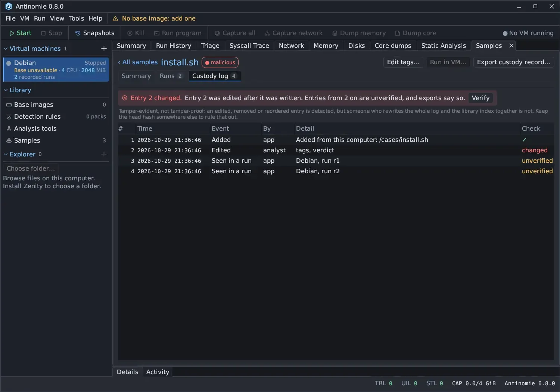
Task: Click the Dump memory toolbar button
Action: tap(359, 33)
